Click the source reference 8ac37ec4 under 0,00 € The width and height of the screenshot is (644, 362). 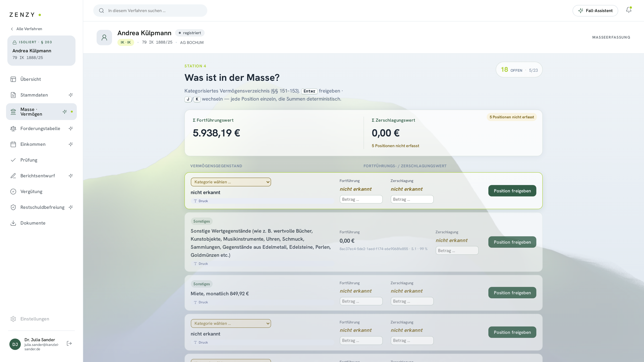(383, 249)
